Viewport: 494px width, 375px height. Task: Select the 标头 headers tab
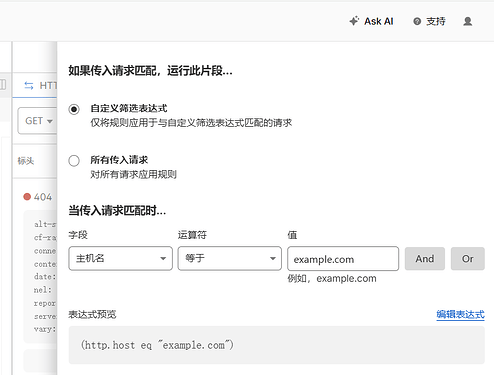pos(26,161)
